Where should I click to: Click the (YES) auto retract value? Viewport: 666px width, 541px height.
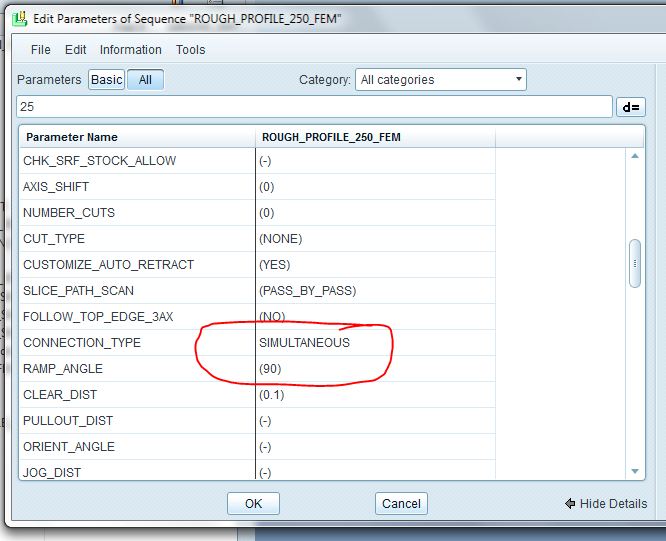(x=275, y=265)
